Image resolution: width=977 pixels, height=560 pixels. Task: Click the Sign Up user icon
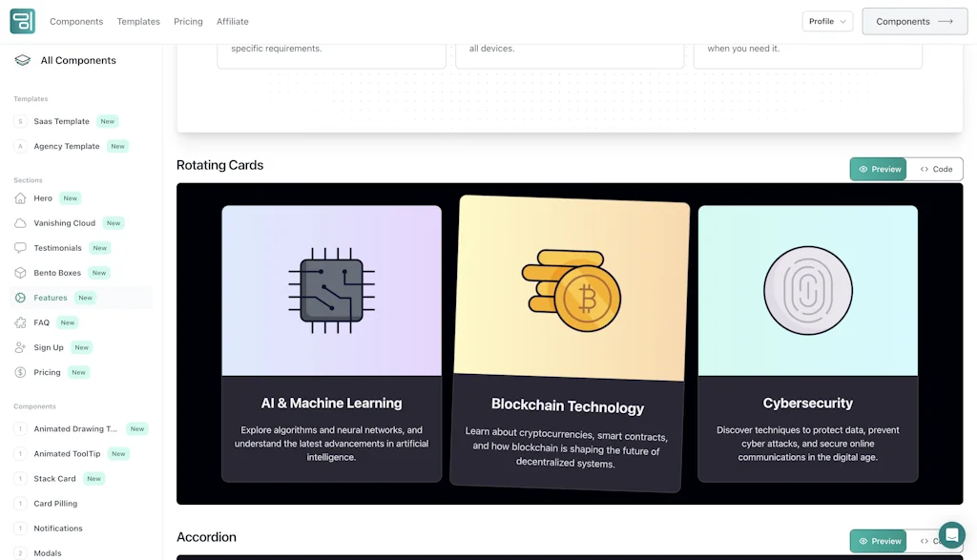[21, 347]
